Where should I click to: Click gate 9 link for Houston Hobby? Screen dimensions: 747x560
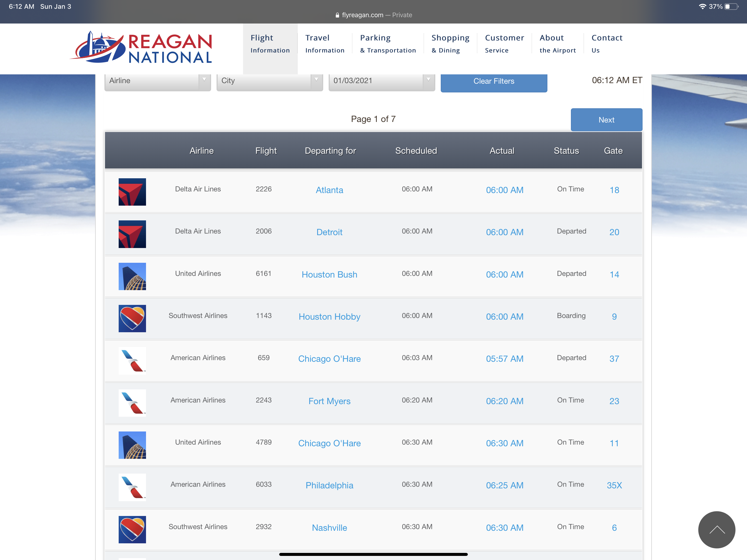614,317
